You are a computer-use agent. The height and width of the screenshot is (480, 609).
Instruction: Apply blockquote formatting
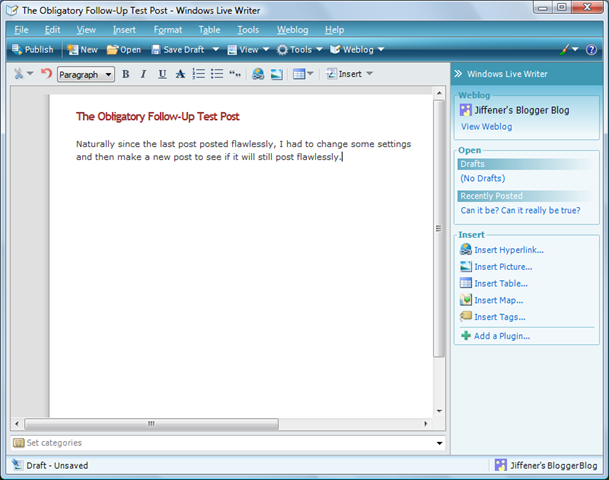235,74
